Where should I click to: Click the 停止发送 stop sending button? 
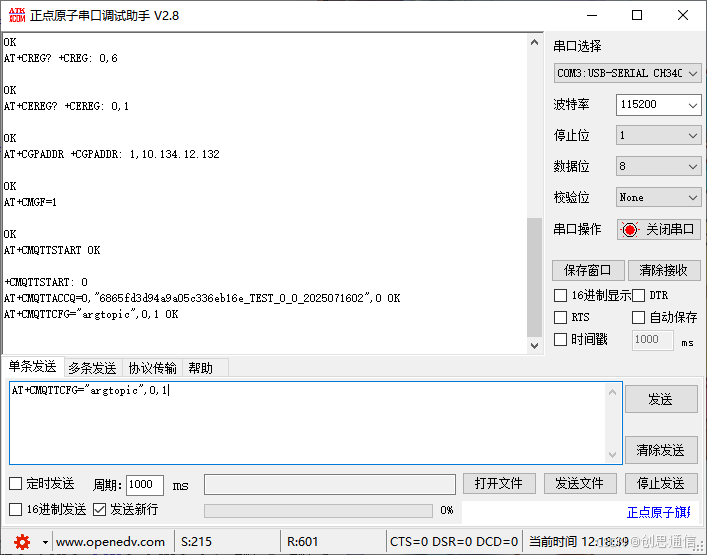[x=661, y=483]
